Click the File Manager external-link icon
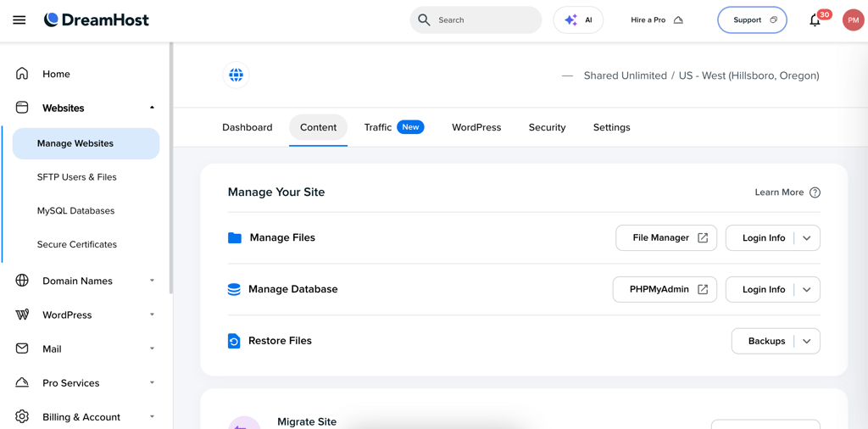Viewport: 868px width, 429px height. (x=703, y=238)
